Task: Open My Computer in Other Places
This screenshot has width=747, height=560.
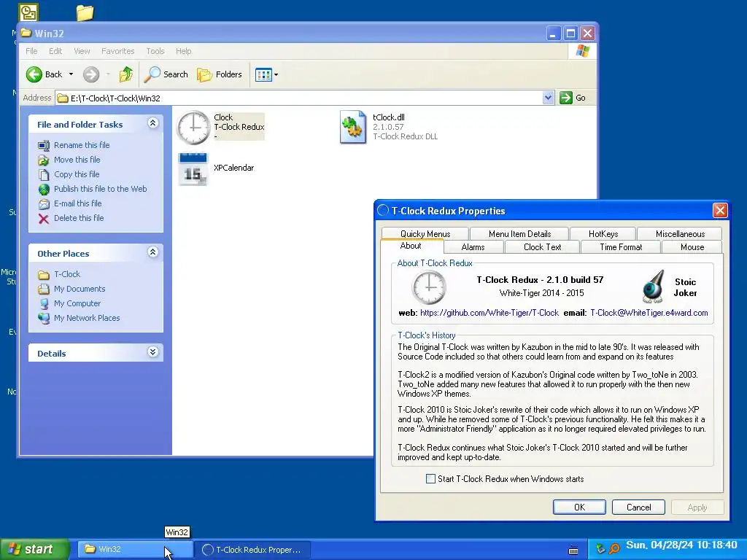Action: pyautogui.click(x=77, y=303)
